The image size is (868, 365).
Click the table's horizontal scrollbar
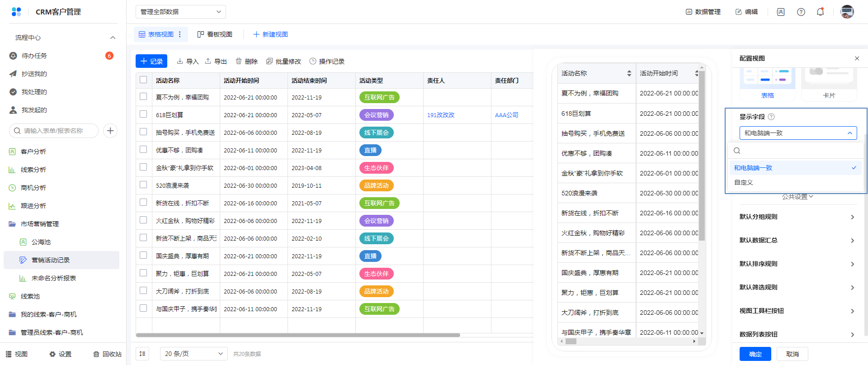click(297, 335)
